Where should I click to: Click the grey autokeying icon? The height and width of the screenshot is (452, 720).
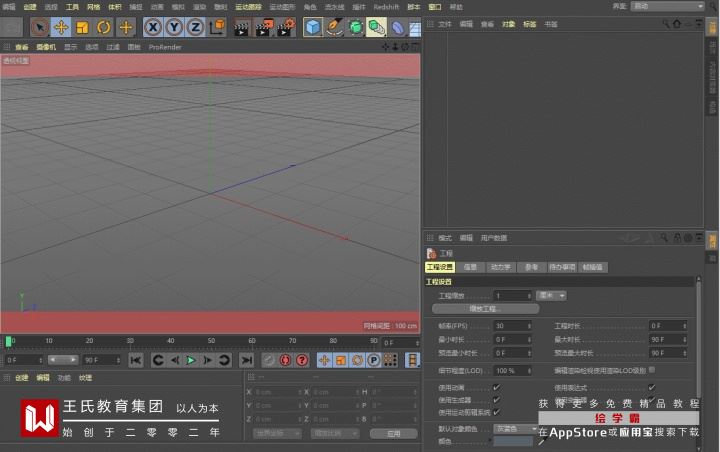[269, 361]
